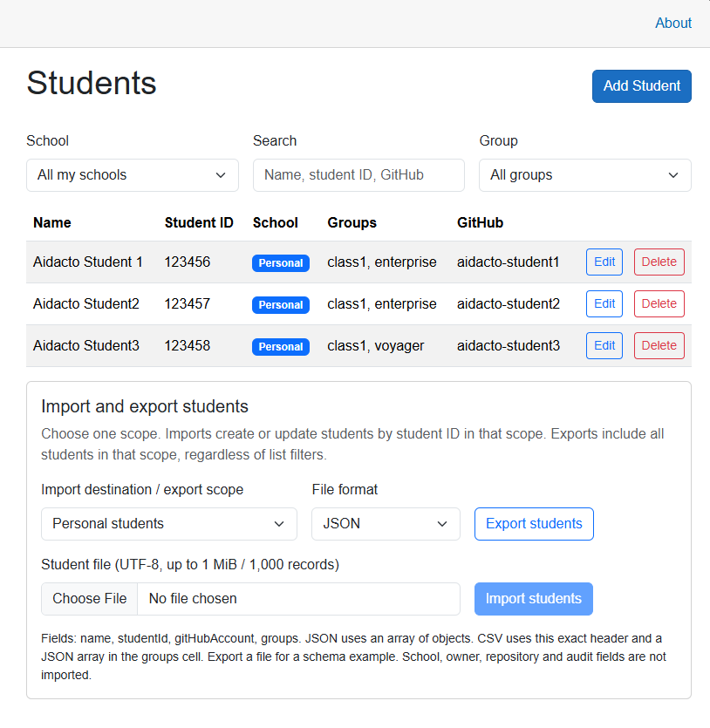Click GitHub account aidacto-student1

click(x=508, y=262)
